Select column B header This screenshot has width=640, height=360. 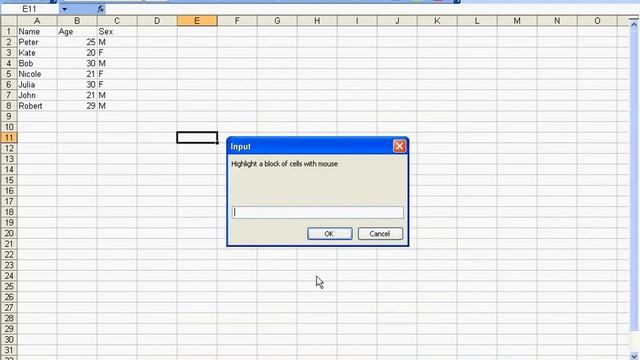[x=77, y=21]
